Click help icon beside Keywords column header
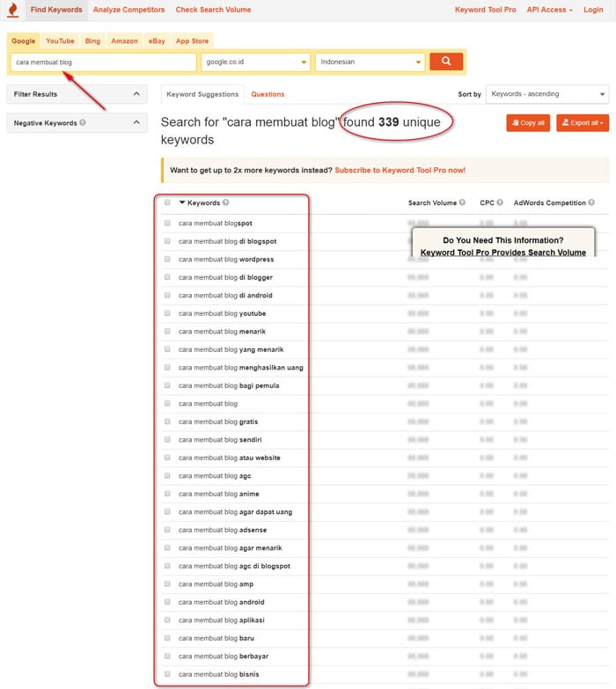Viewport: 616px width, 689px height. click(226, 202)
